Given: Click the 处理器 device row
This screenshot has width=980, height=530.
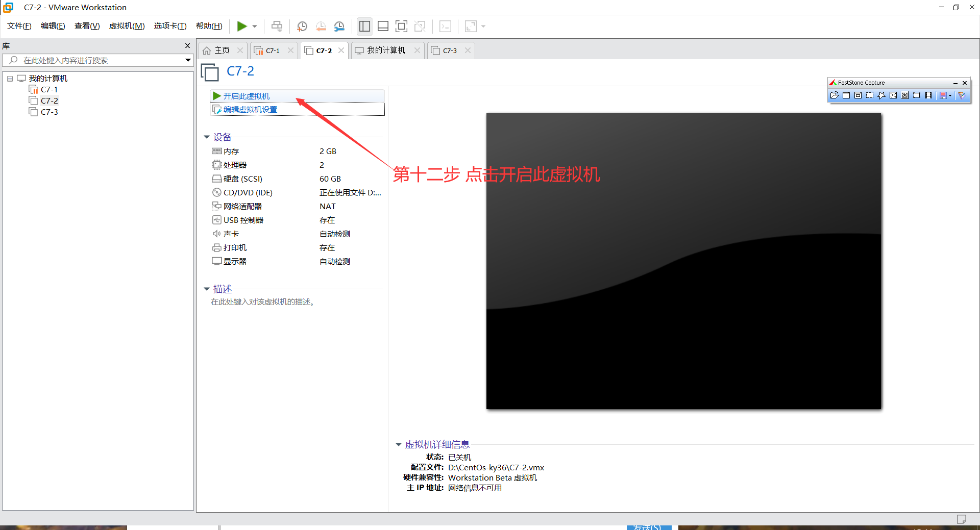Looking at the screenshot, I should 297,165.
